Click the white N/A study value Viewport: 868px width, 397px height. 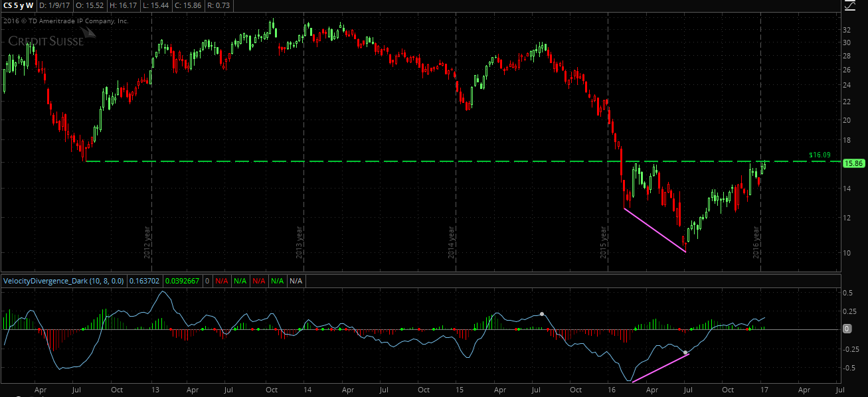point(296,281)
